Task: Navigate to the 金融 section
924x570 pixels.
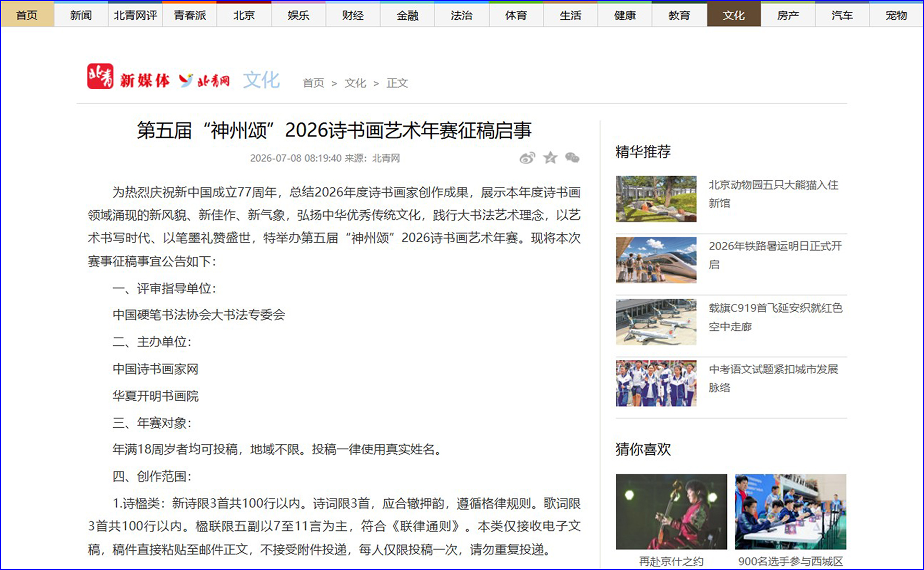Action: point(407,15)
